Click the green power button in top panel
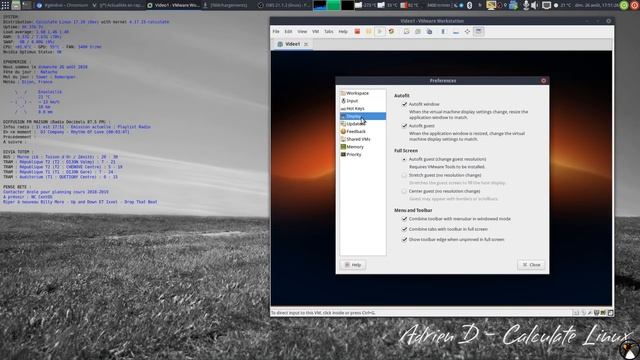Viewport: 640px width, 360px height. [624, 5]
